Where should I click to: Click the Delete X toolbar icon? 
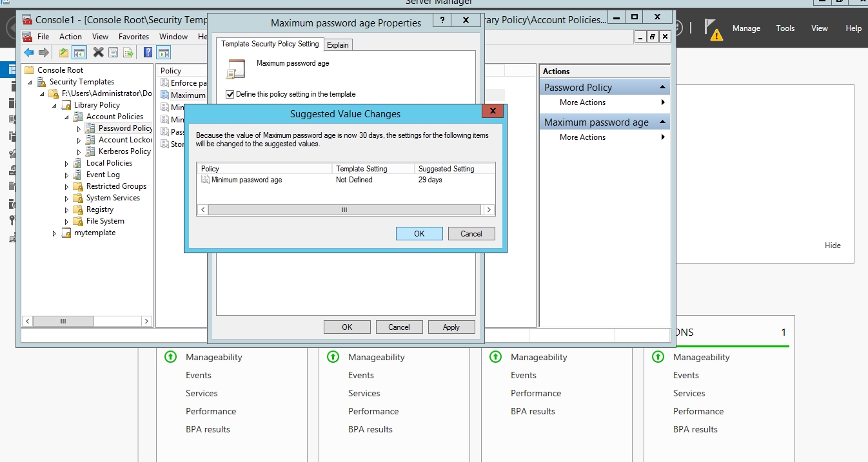tap(98, 53)
